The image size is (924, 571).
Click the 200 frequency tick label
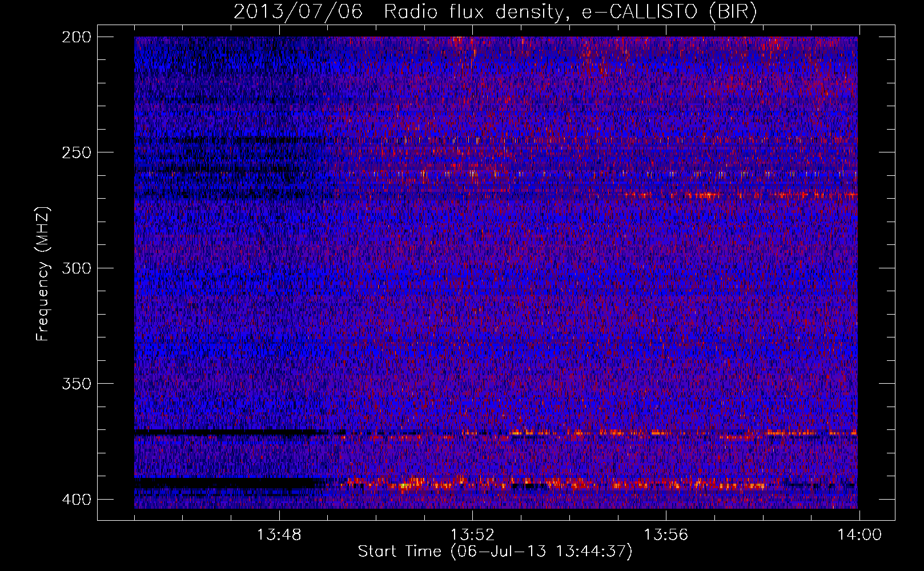coord(76,37)
